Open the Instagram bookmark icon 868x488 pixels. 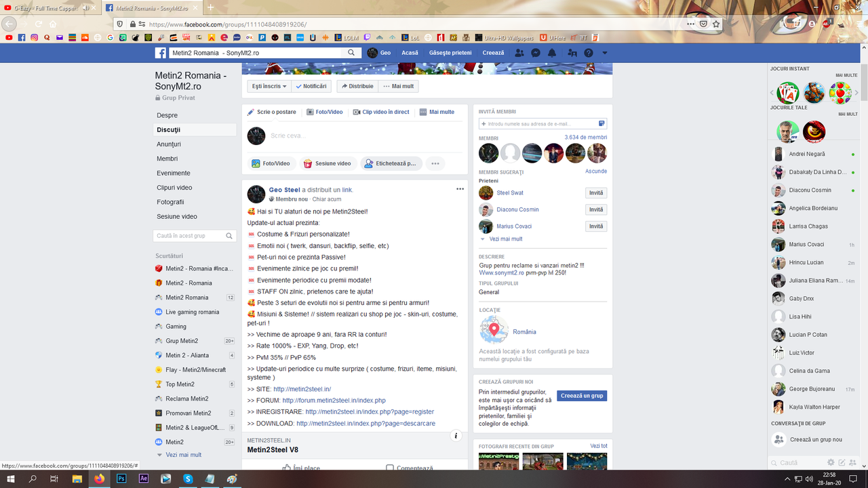tap(35, 38)
